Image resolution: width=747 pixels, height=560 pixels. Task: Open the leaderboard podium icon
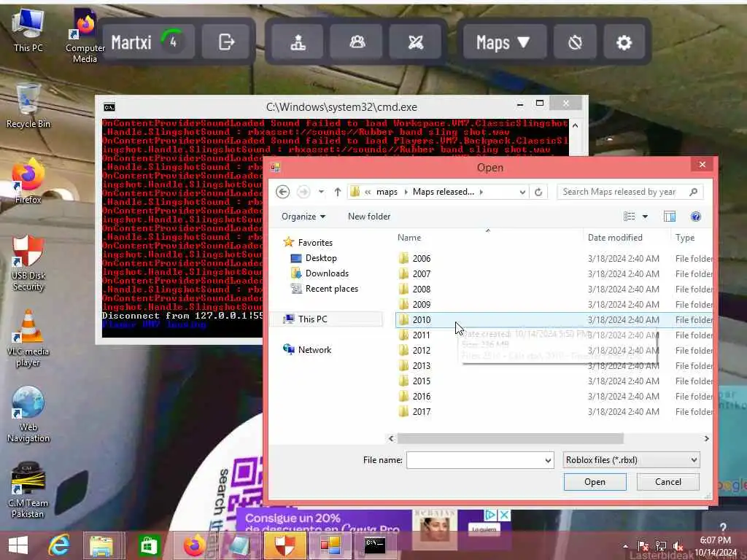point(298,42)
